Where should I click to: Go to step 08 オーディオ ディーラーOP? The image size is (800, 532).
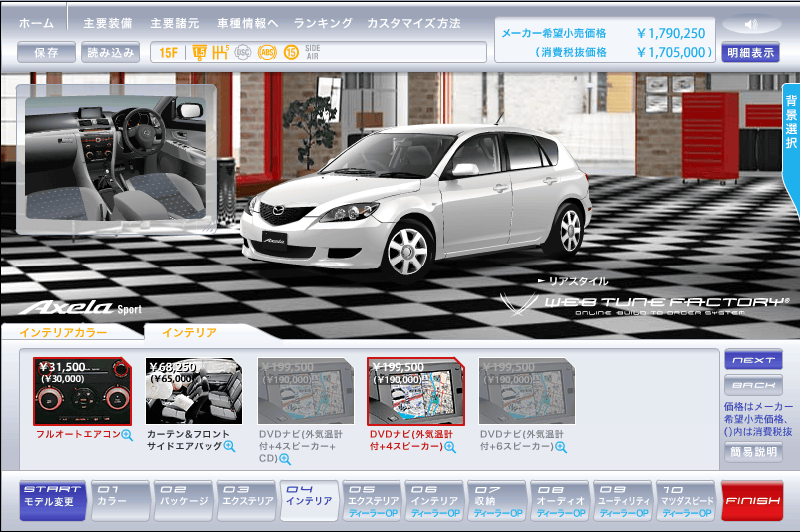560,501
